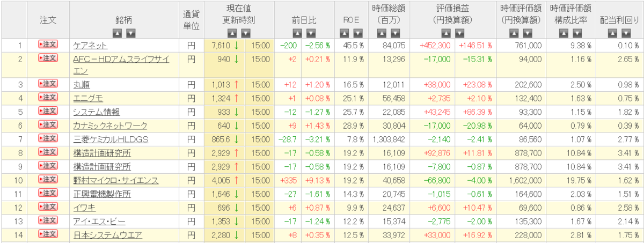Open 正興電機製作所 stock link
The width and height of the screenshot is (644, 243).
(101, 194)
